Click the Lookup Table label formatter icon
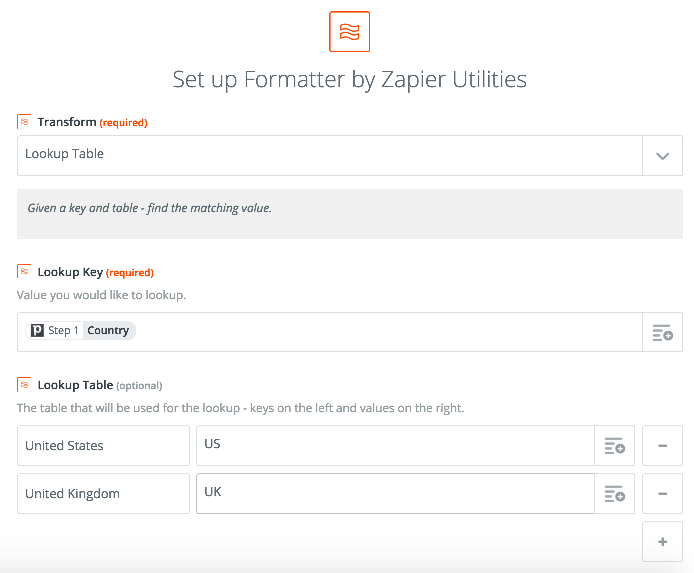This screenshot has width=694, height=573. click(x=24, y=385)
